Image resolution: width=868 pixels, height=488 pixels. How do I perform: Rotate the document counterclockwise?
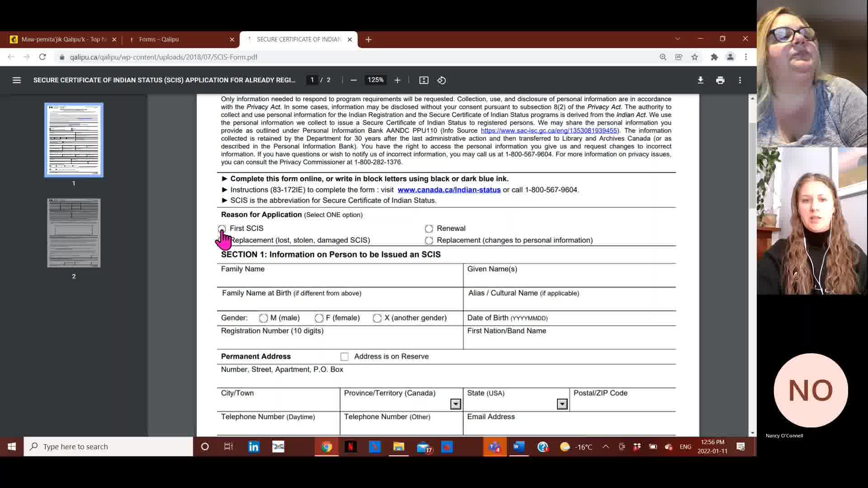442,80
